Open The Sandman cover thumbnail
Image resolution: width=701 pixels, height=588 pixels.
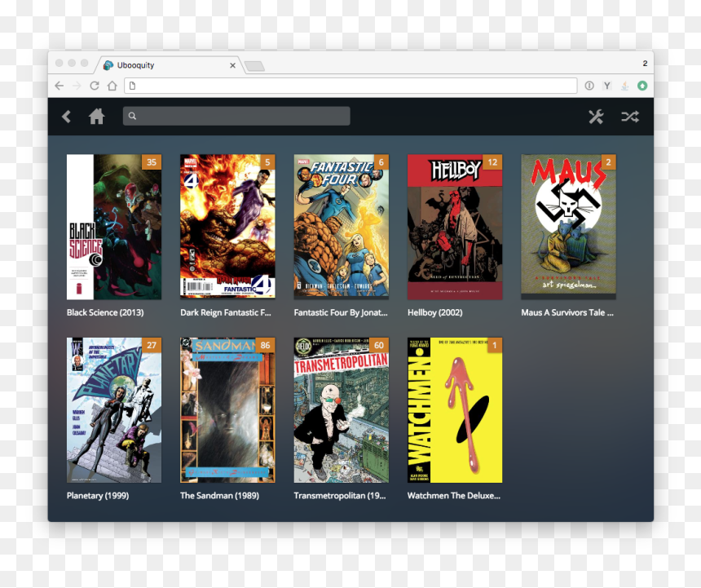point(227,410)
